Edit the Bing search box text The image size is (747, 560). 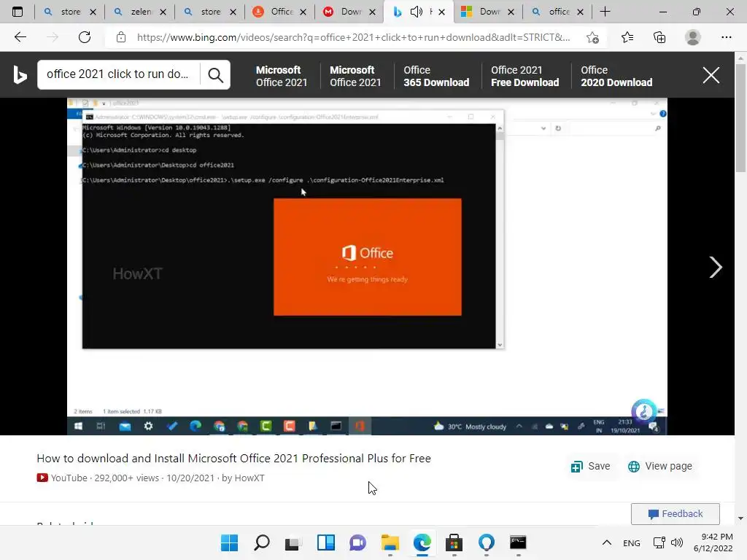click(x=117, y=74)
